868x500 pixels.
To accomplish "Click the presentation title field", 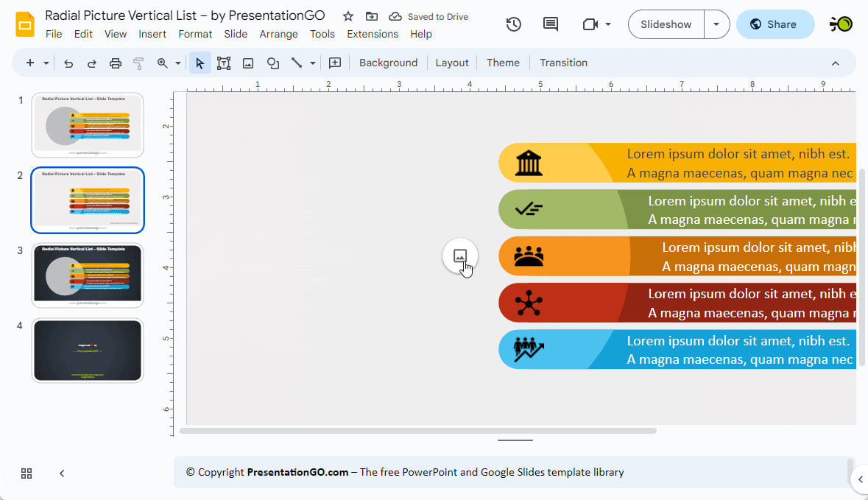I will pos(185,15).
